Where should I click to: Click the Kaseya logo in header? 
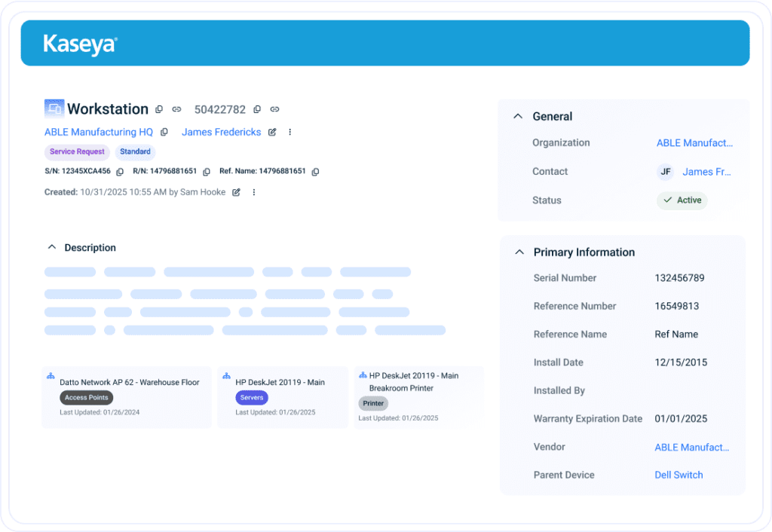tap(80, 44)
